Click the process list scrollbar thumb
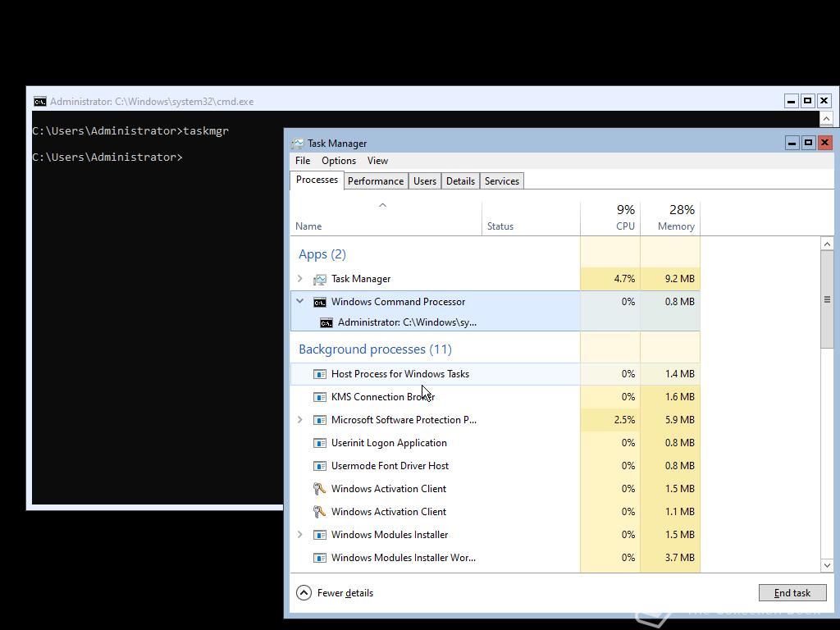840x630 pixels. [827, 299]
